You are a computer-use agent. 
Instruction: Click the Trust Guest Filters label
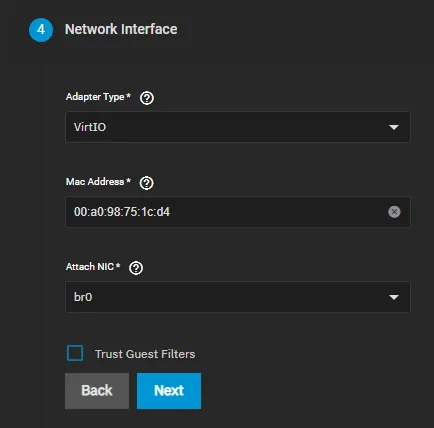(145, 354)
